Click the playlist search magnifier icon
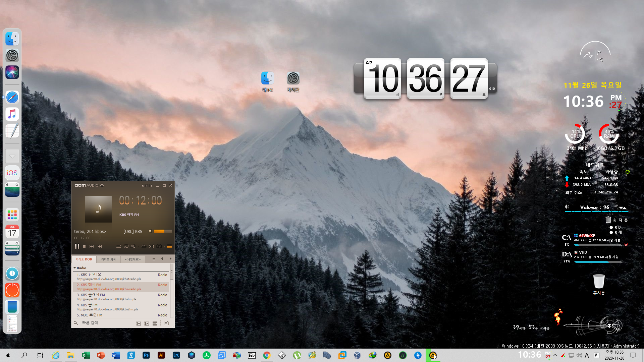Screen dimensions: 644x362 (x=76, y=323)
